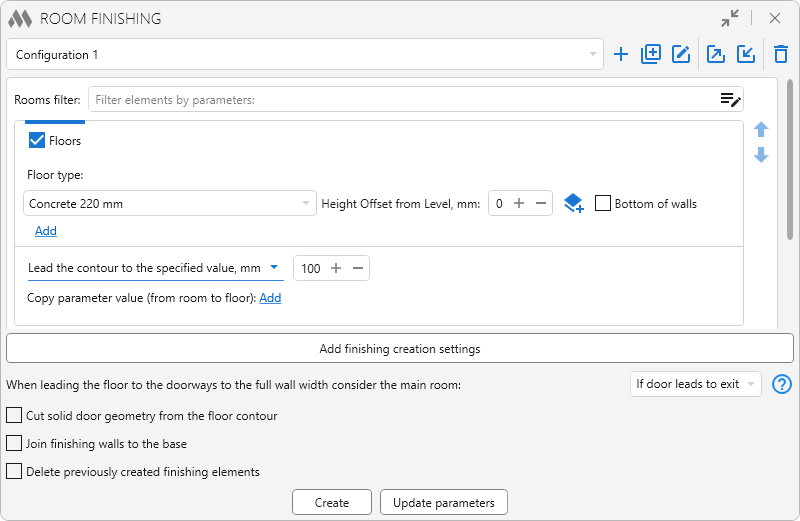Open help for main room option
The image size is (800, 521).
click(782, 384)
